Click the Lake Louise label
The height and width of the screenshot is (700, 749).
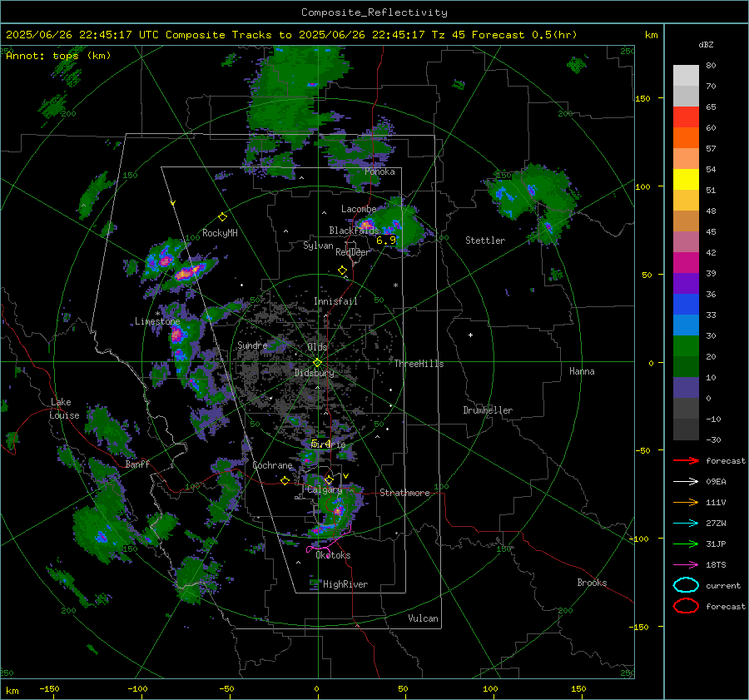65,409
